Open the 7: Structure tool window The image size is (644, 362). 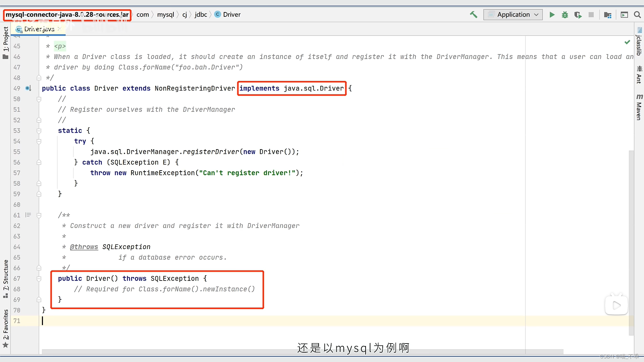tap(5, 278)
